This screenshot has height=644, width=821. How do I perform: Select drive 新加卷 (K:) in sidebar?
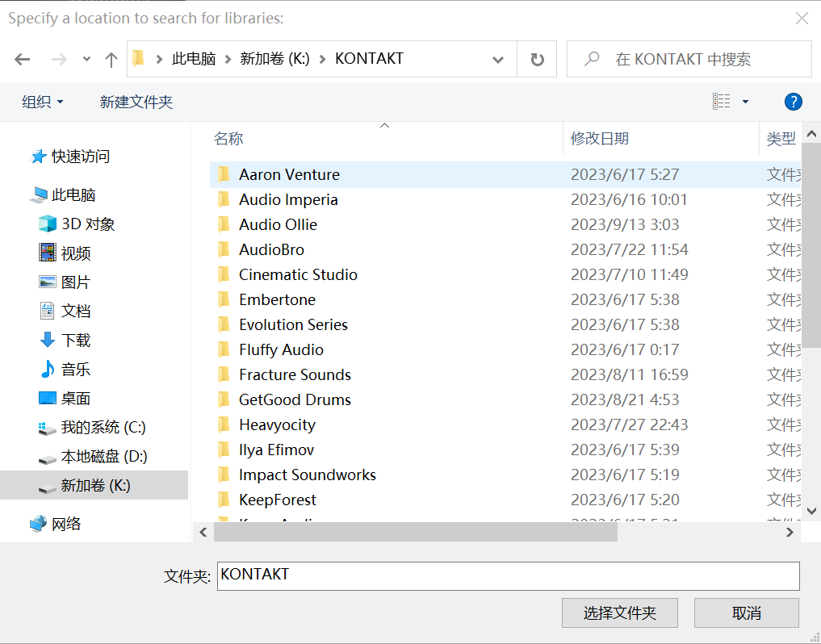pos(94,485)
